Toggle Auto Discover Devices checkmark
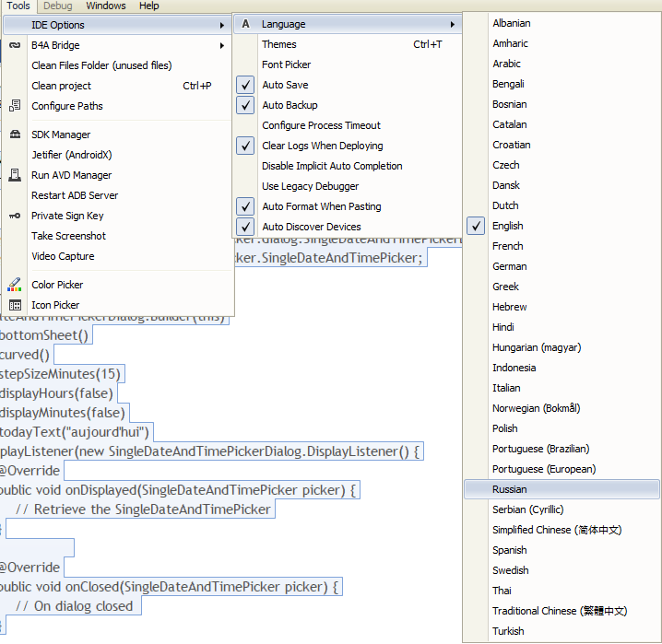Screen dimensions: 662x644 click(245, 227)
